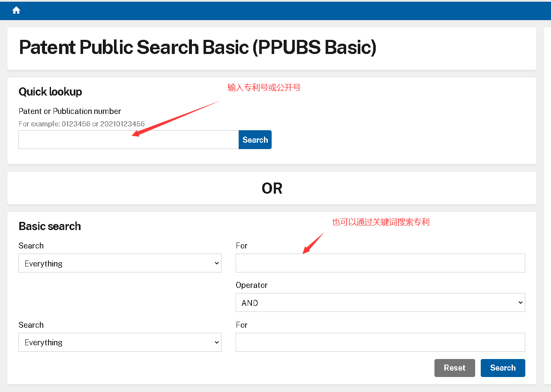Screen dimensions: 551x392
Task: Click red annotation 也可以通过关键词搜索专利
Action: tap(380, 222)
